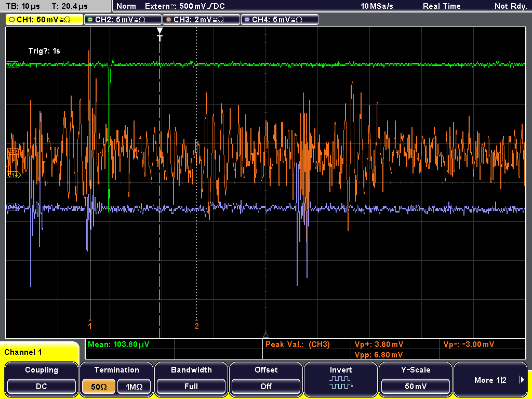Click the Invert waveform icon
The width and height of the screenshot is (532, 399).
click(x=341, y=382)
